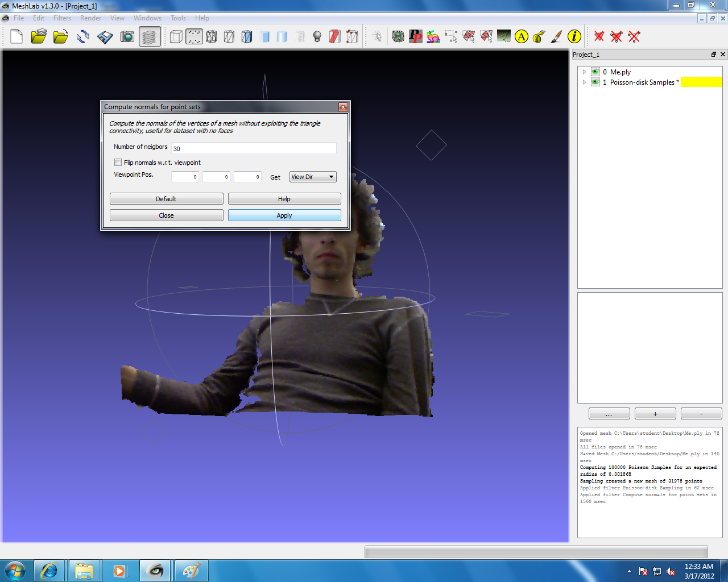The image size is (728, 582).
Task: Switch to flat shading render mode
Action: tap(264, 37)
